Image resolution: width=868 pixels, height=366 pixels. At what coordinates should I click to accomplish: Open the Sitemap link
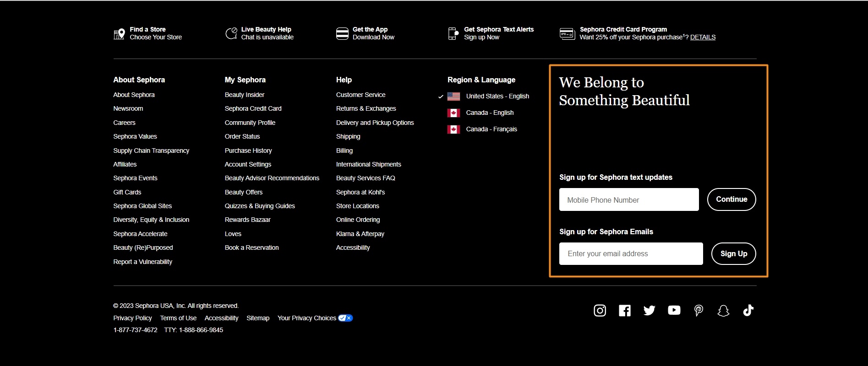[258, 318]
